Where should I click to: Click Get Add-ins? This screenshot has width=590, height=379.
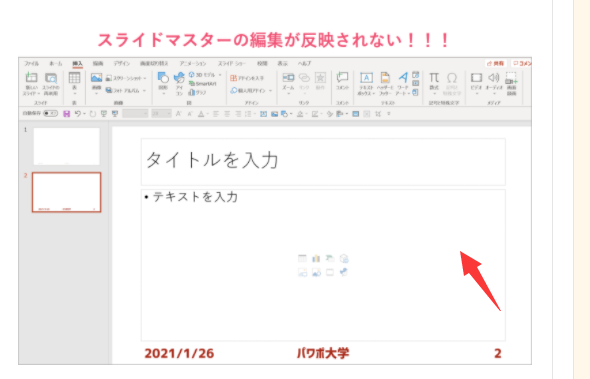click(247, 78)
